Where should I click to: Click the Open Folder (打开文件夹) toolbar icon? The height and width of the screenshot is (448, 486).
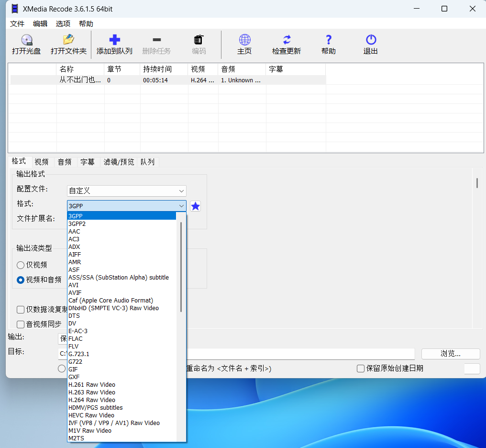click(68, 40)
